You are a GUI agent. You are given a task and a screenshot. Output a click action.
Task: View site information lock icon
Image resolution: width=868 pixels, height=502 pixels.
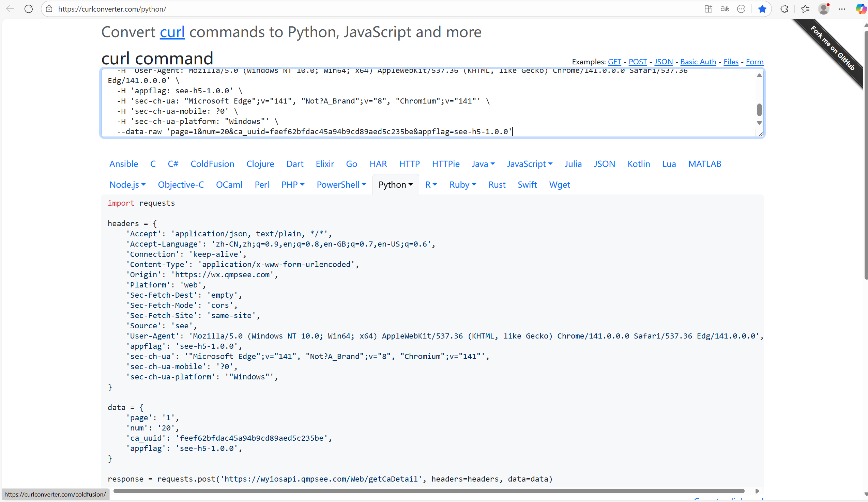click(49, 9)
